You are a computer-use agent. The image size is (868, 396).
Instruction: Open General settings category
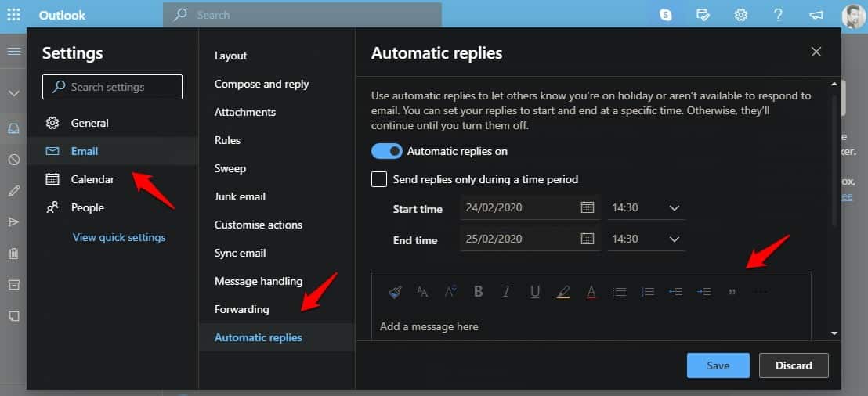pyautogui.click(x=112, y=123)
